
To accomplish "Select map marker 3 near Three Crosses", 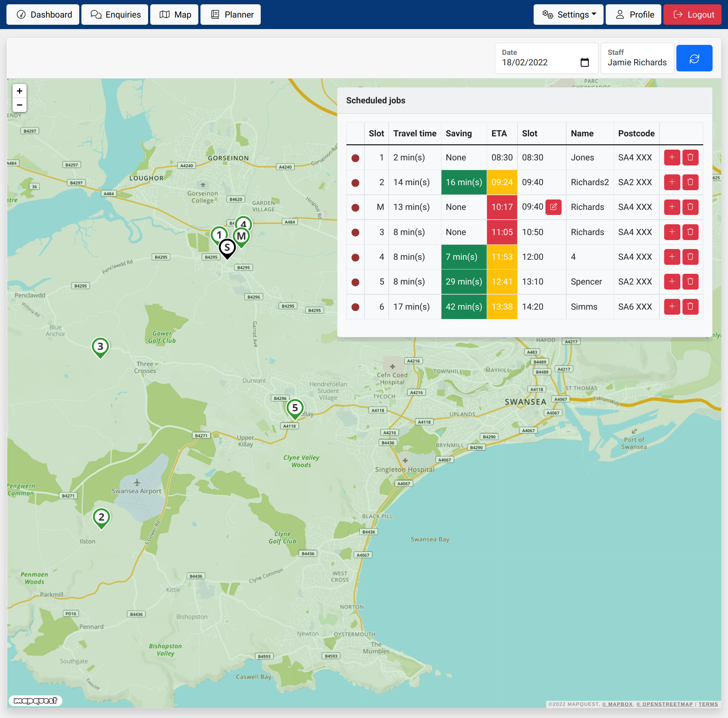I will [x=100, y=348].
